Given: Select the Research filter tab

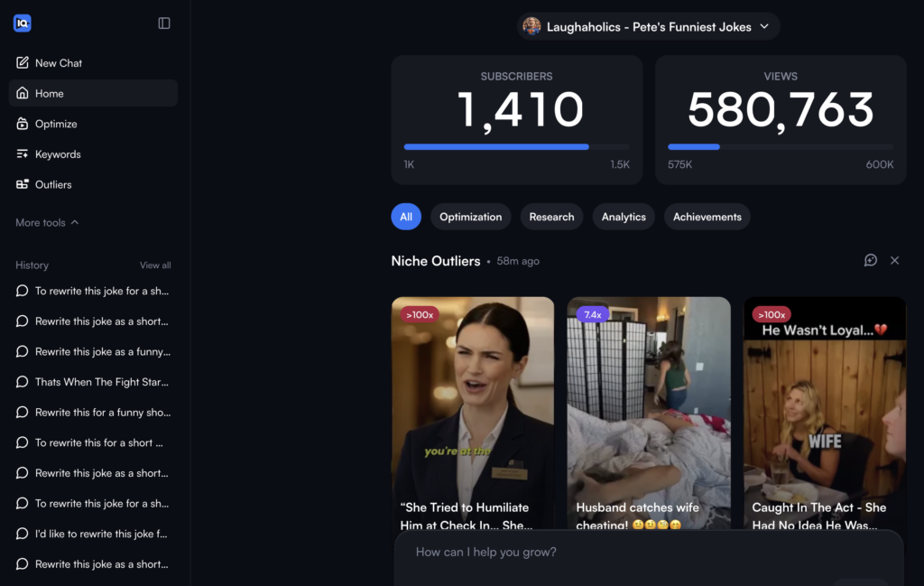Looking at the screenshot, I should (x=551, y=217).
